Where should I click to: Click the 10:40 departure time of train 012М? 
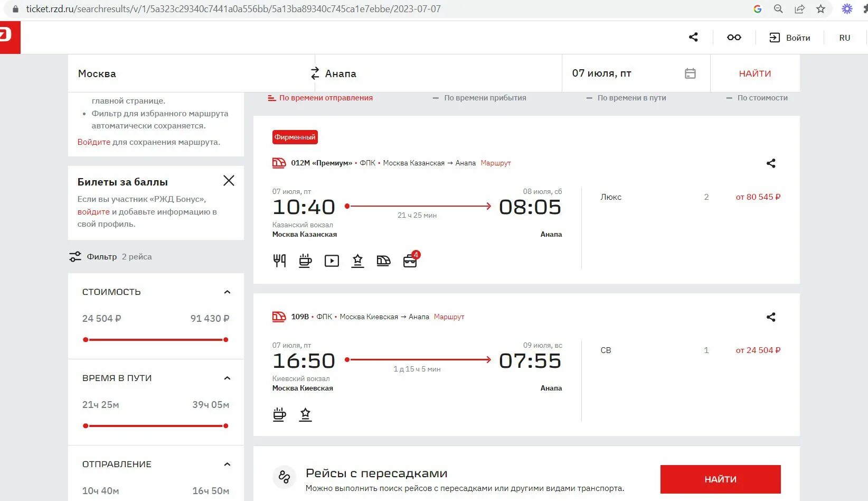coord(304,207)
